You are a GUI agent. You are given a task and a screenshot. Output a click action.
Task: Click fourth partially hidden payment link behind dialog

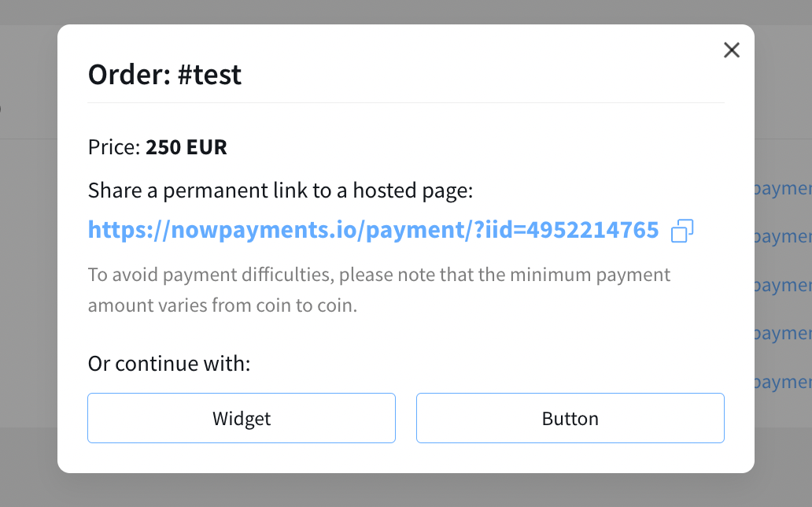tap(784, 334)
